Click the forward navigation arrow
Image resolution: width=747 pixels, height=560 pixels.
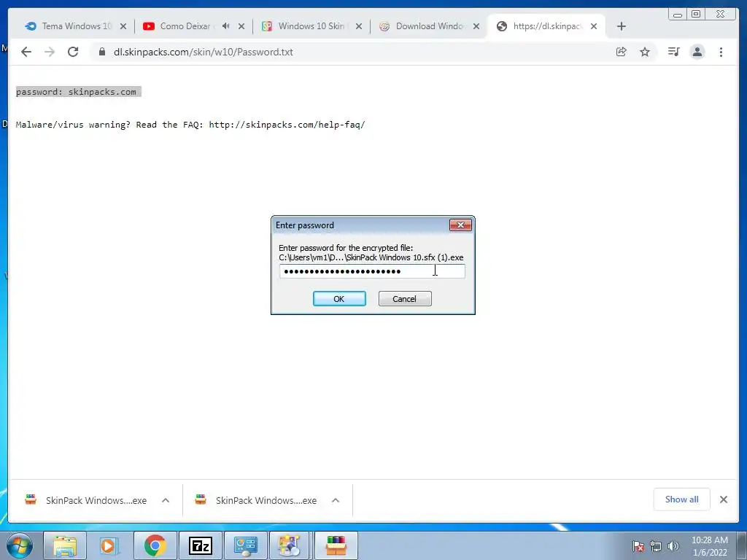tap(50, 52)
